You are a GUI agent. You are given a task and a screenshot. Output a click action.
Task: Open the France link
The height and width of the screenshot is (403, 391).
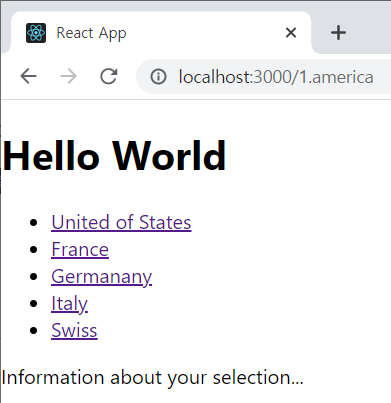pos(80,249)
